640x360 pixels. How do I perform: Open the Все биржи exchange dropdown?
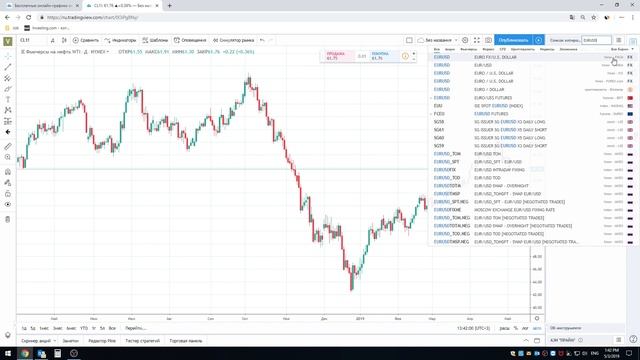pyautogui.click(x=622, y=49)
